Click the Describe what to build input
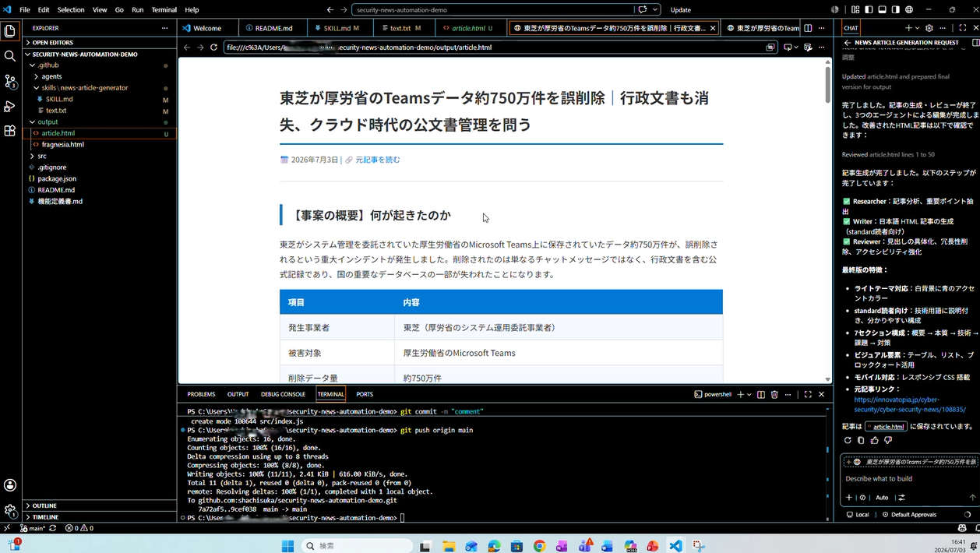 tap(908, 478)
